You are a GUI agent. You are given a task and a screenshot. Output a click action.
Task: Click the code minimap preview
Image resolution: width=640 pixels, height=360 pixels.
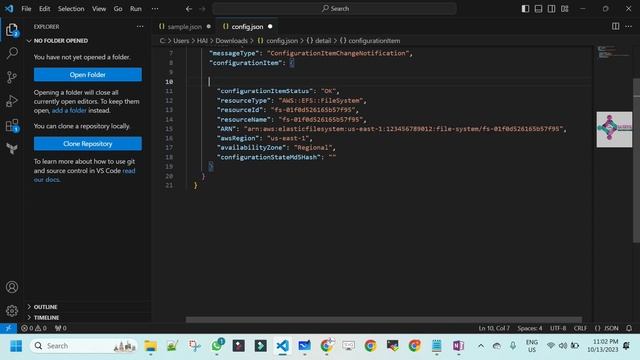tap(613, 53)
